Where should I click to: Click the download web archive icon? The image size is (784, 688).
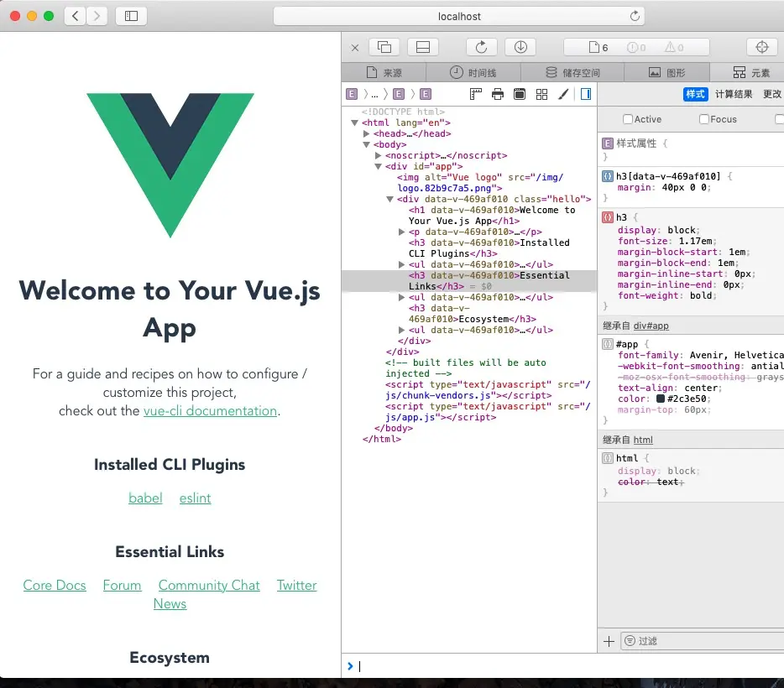click(x=520, y=47)
